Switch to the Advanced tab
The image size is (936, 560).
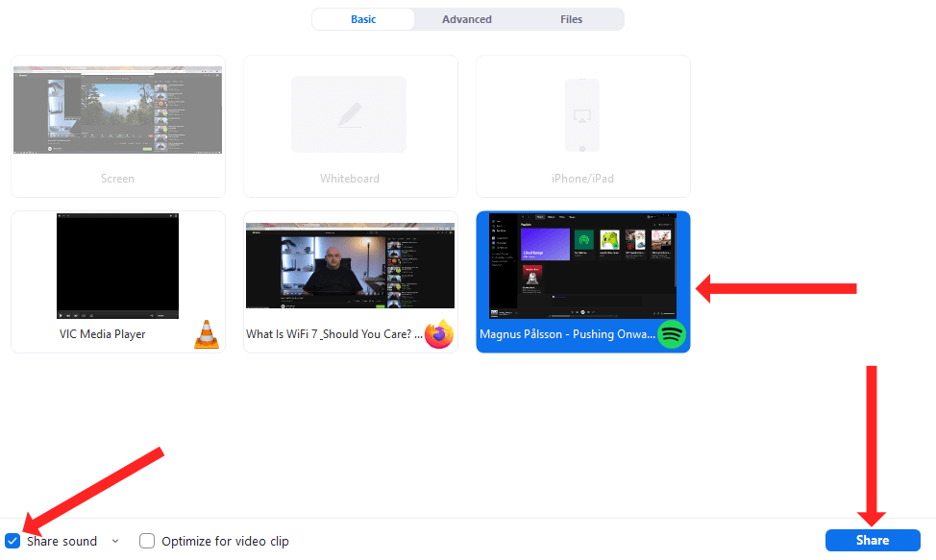[467, 18]
